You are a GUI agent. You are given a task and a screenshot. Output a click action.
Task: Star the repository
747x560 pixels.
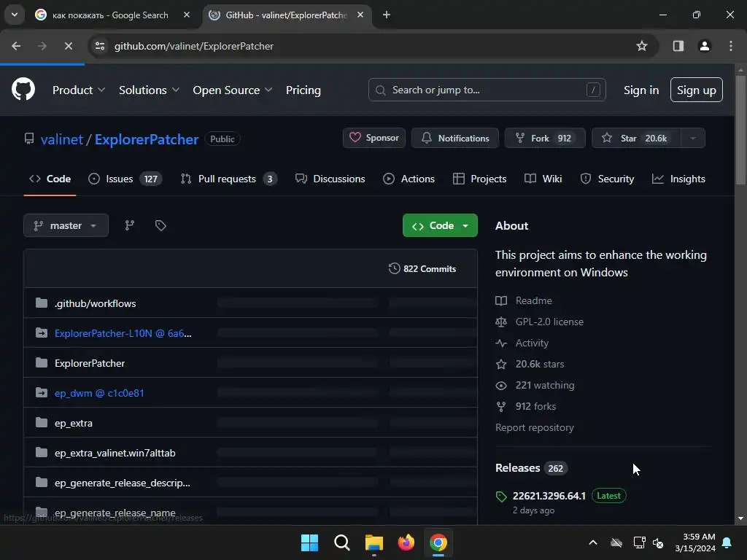coord(636,138)
